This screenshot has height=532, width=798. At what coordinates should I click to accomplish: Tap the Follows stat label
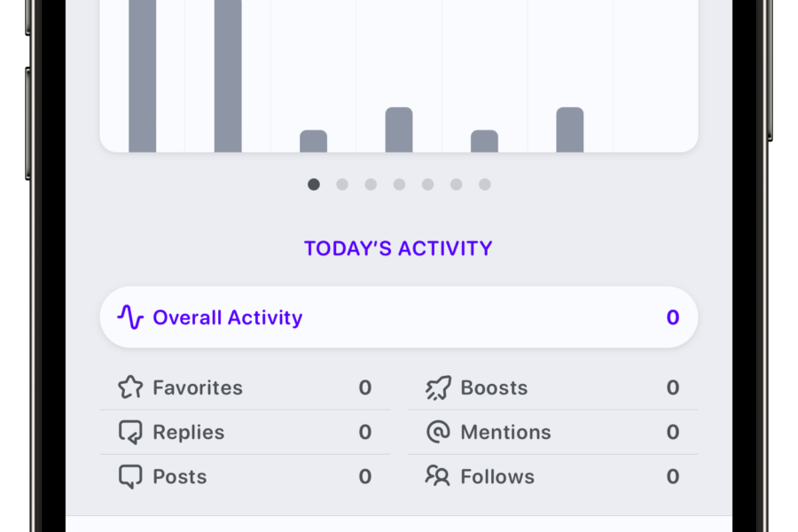point(497,476)
